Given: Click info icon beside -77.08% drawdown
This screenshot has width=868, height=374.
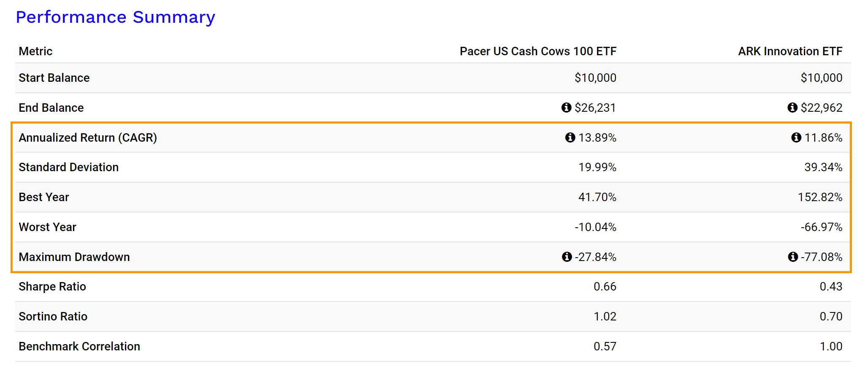Looking at the screenshot, I should coord(793,257).
